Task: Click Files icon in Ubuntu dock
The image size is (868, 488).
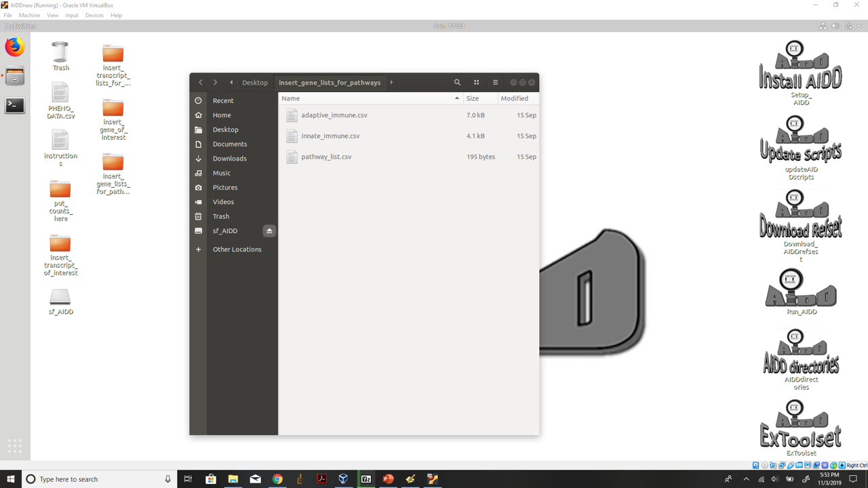Action: pos(15,76)
